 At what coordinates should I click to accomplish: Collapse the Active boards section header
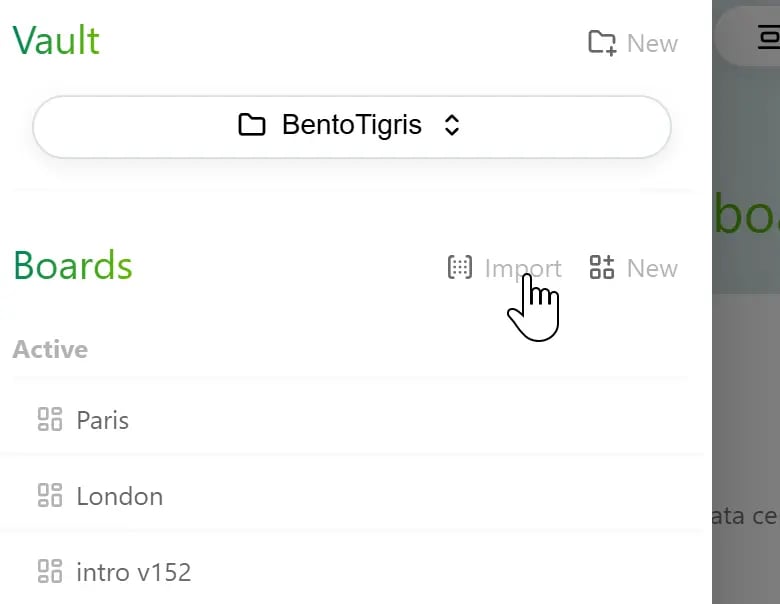[50, 349]
